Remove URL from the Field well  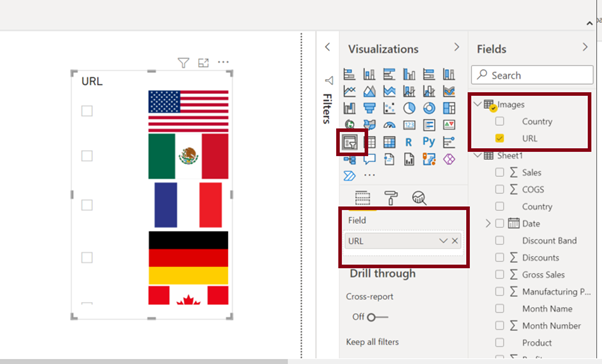pos(455,241)
